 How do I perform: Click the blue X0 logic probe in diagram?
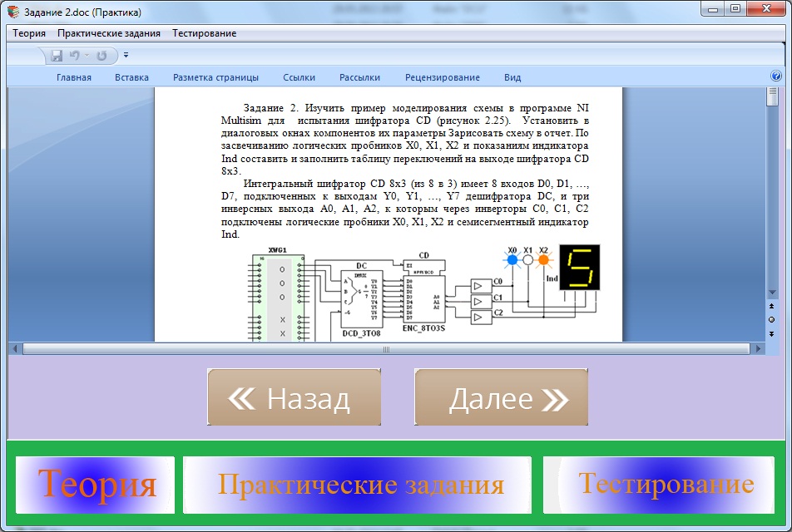pos(512,259)
